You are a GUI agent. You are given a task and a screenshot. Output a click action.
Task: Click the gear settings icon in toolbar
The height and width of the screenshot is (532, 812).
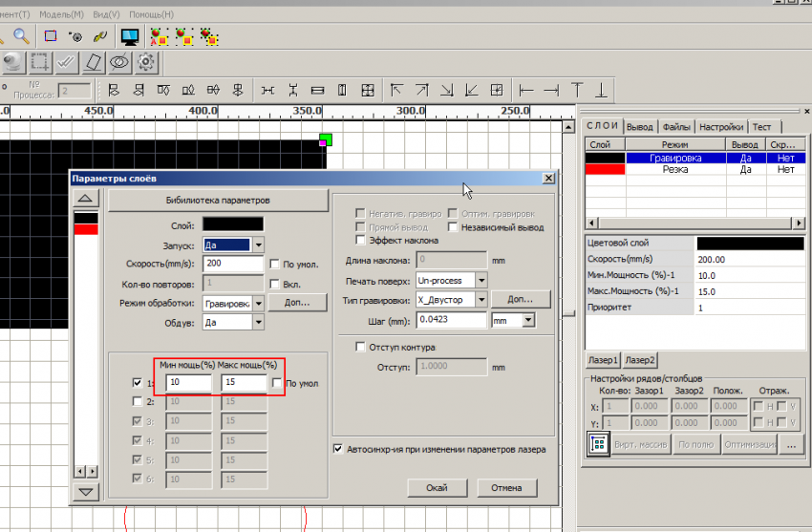[x=146, y=63]
